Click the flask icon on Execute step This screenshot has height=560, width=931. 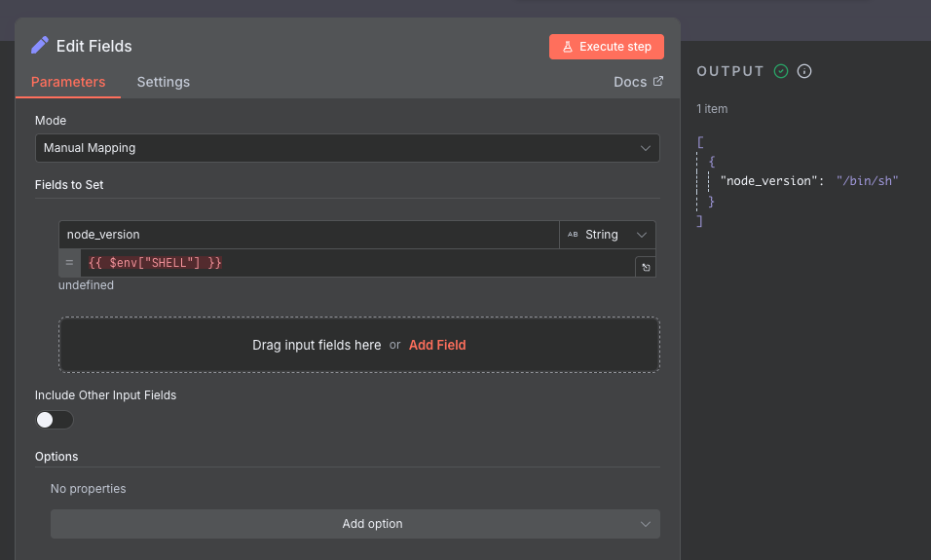[x=567, y=47]
